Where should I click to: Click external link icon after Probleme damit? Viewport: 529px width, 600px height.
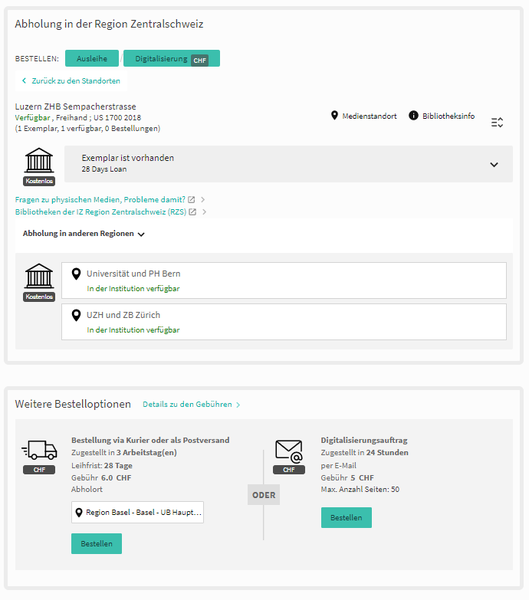191,199
